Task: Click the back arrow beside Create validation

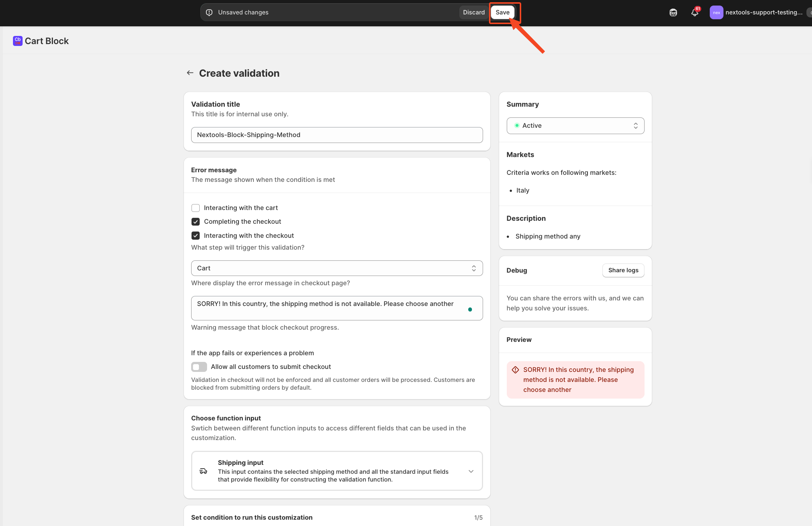Action: coord(190,73)
